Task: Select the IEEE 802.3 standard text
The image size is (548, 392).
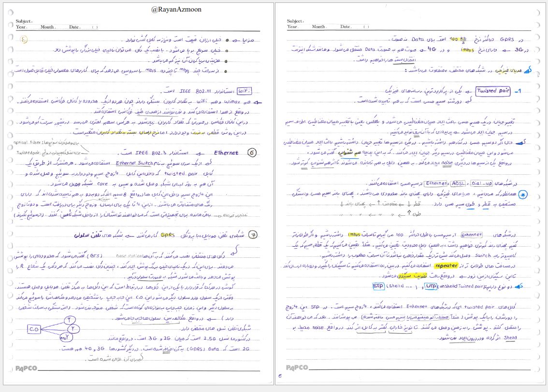Action: pos(151,153)
